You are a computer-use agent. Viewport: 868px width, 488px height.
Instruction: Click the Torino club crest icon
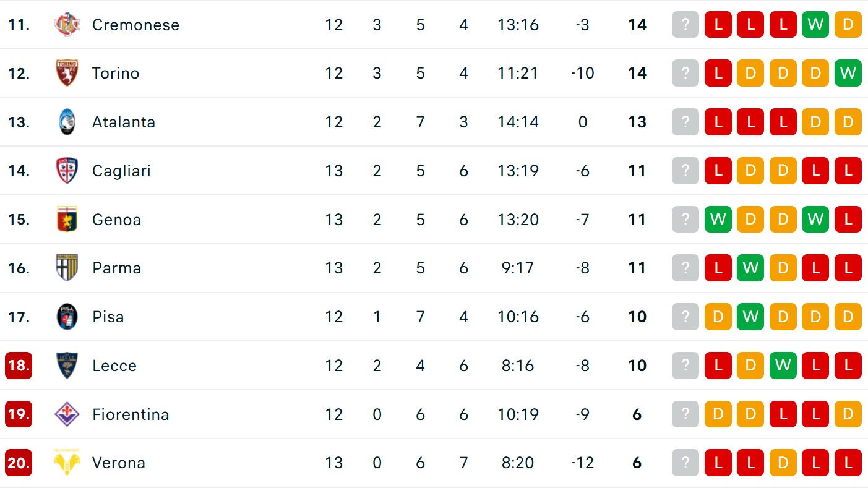(67, 73)
